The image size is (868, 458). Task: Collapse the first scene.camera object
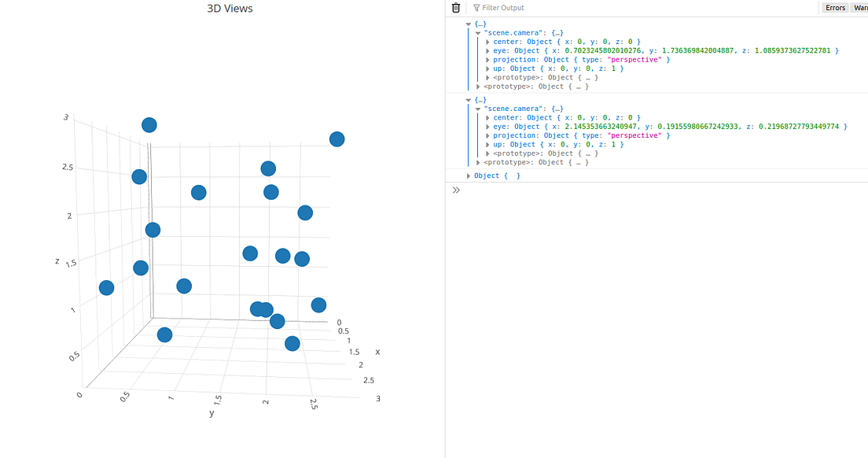point(478,32)
